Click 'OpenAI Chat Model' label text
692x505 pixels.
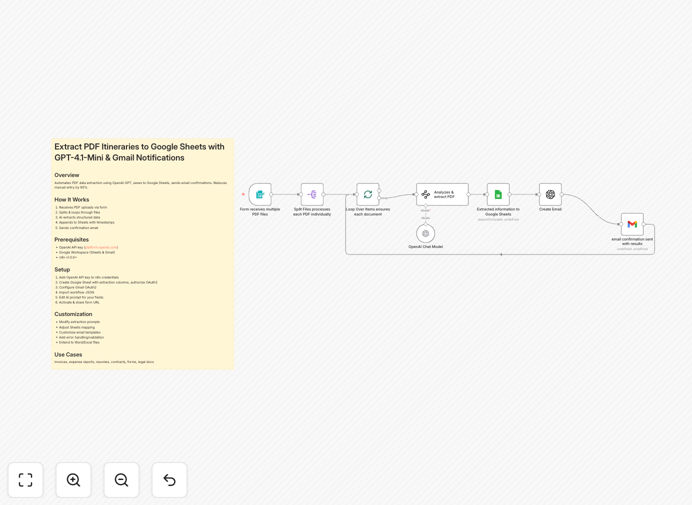[x=425, y=247]
